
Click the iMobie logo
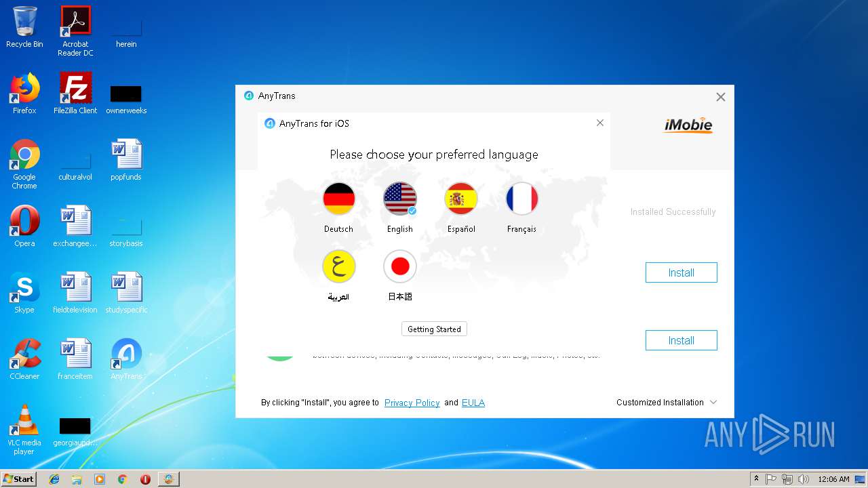(688, 125)
